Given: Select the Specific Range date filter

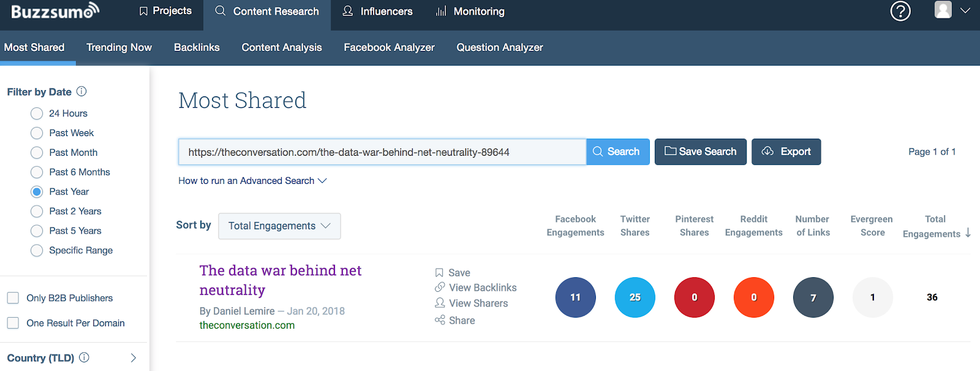Looking at the screenshot, I should click(x=37, y=250).
